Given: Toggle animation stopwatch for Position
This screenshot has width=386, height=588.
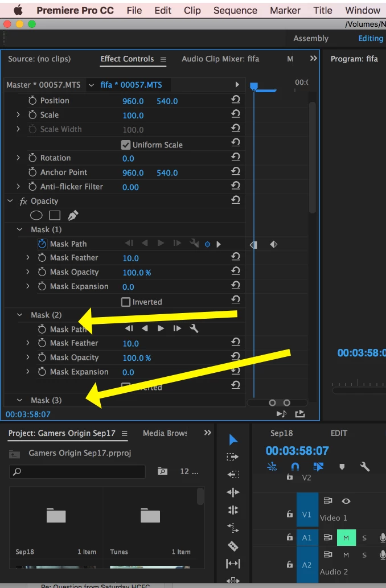Looking at the screenshot, I should coord(32,101).
